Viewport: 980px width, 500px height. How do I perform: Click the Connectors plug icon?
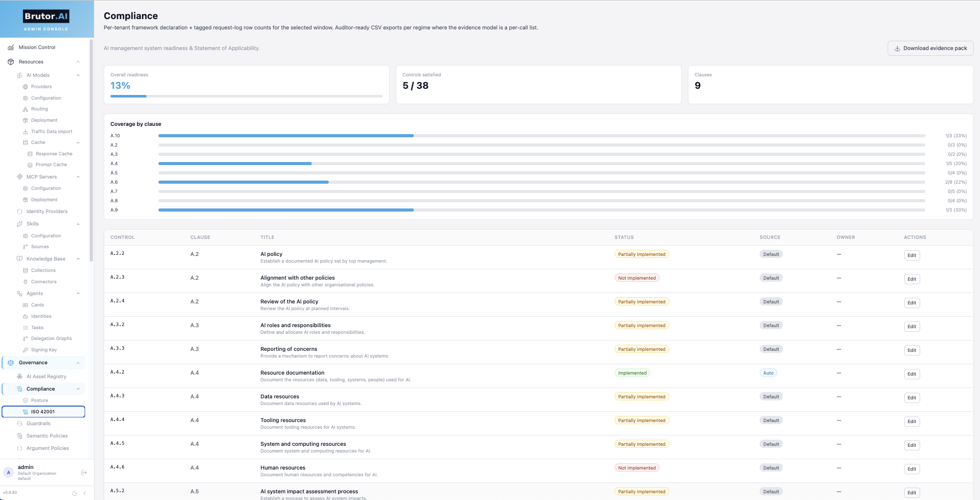[25, 282]
